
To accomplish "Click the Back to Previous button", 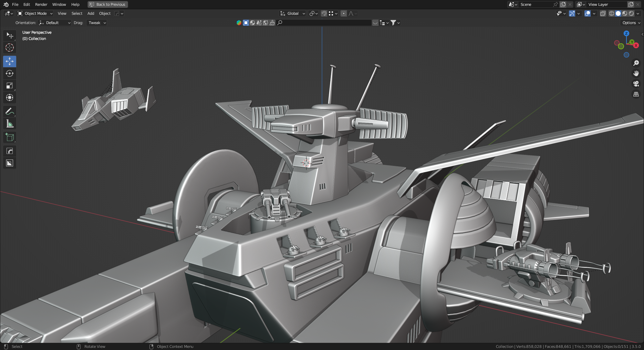I will pos(108,4).
